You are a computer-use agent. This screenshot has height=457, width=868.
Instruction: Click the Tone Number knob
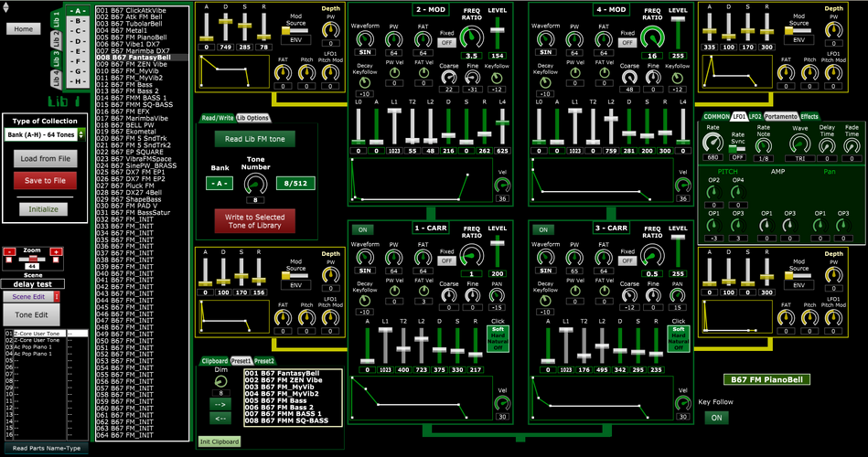pos(255,184)
